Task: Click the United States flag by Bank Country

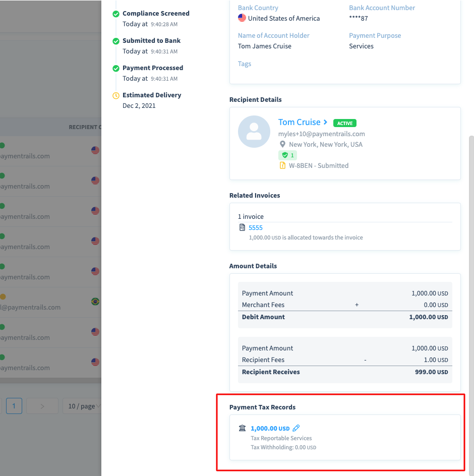Action: (242, 18)
